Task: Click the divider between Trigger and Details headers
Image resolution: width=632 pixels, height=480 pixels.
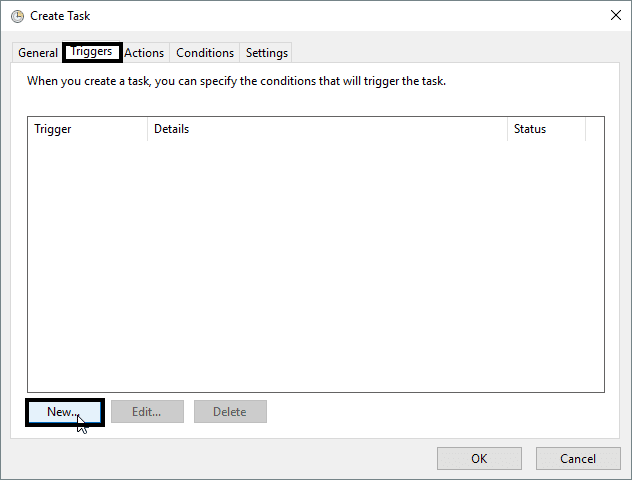Action: point(147,129)
